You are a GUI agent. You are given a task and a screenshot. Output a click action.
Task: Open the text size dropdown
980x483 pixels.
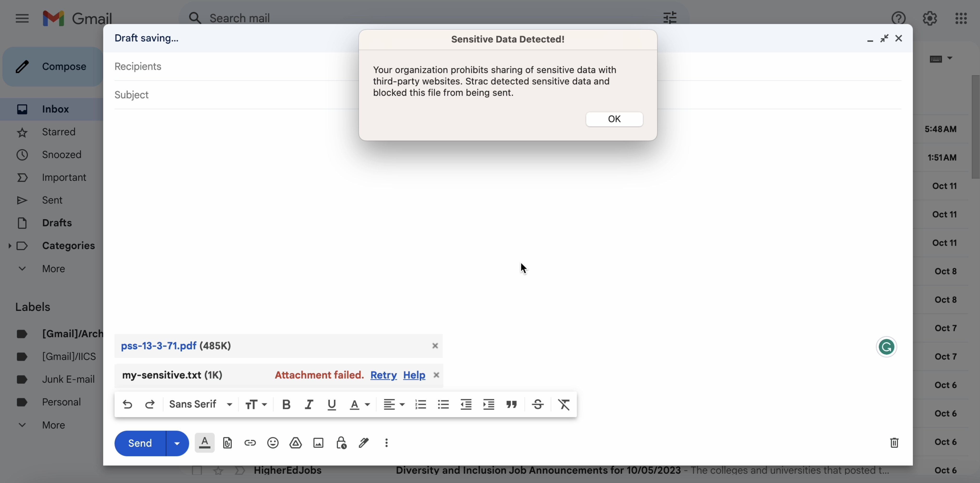(x=256, y=404)
